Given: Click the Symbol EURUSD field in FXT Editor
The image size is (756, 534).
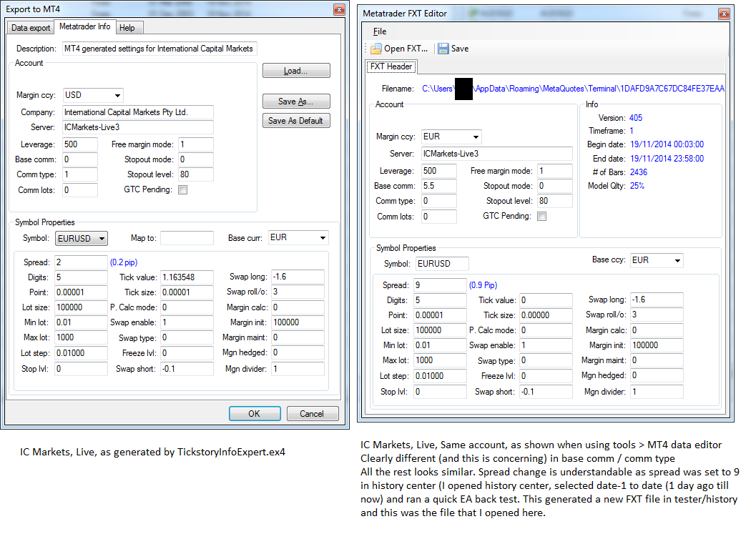Looking at the screenshot, I should 442,264.
